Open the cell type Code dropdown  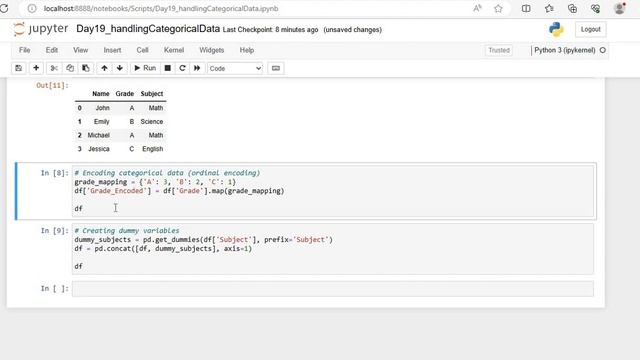pos(235,68)
